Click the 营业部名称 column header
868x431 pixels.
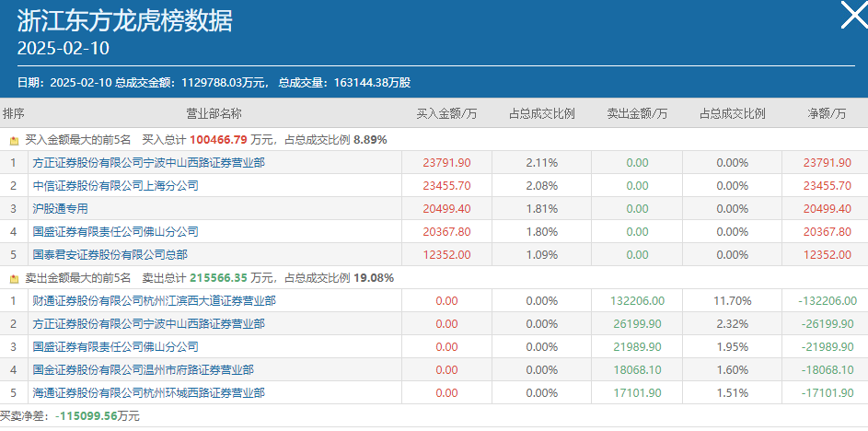pos(214,114)
